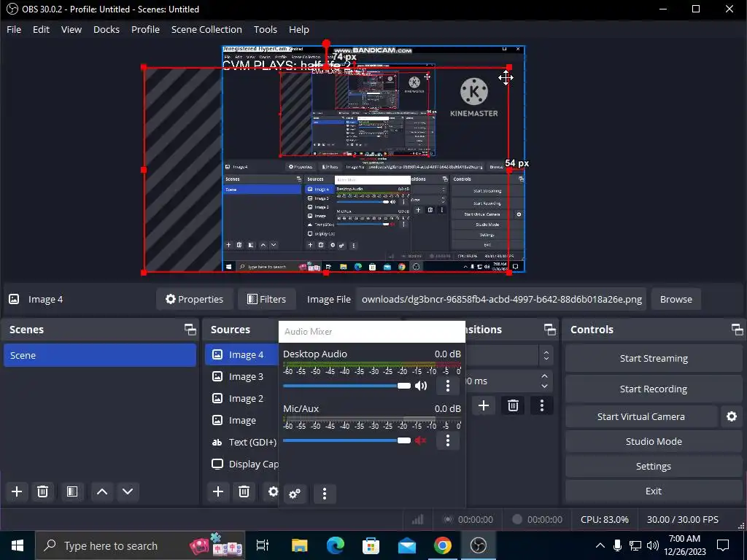Increase the transition duration with up arrow
Image resolution: width=747 pixels, height=560 pixels.
tap(544, 376)
